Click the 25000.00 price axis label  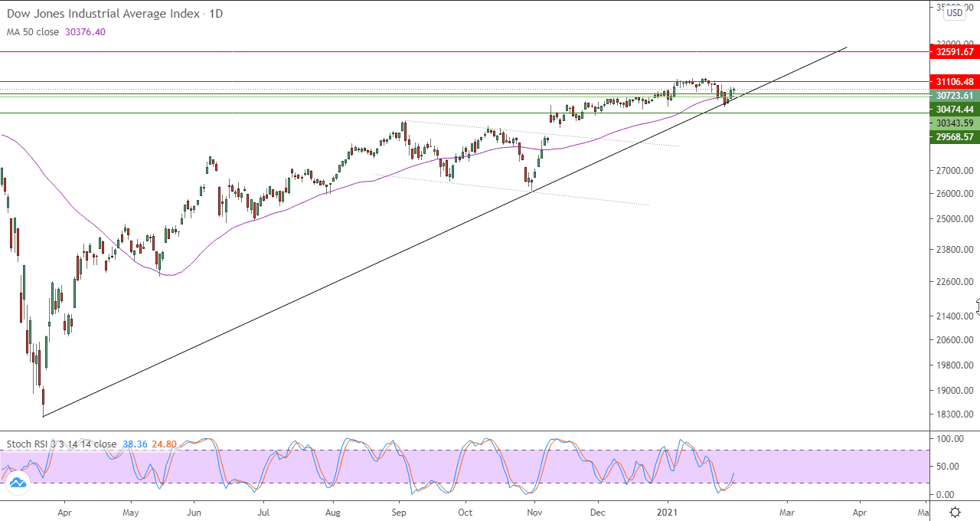click(954, 219)
